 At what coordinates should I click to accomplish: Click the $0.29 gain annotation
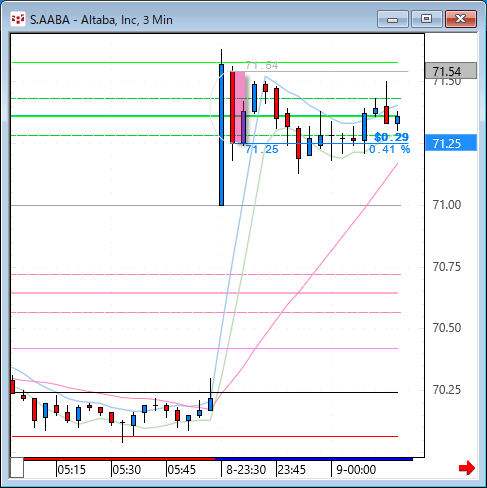point(391,137)
